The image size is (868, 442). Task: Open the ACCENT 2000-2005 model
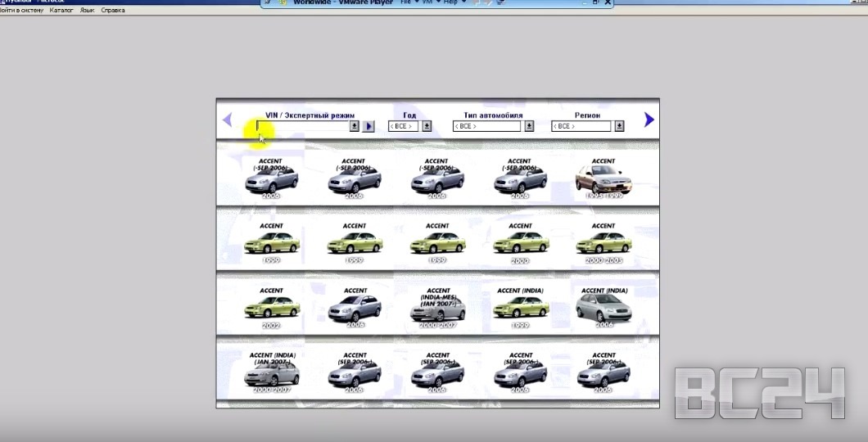click(603, 241)
